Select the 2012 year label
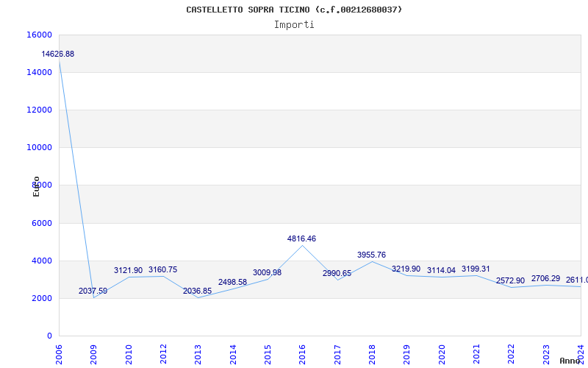 point(163,354)
